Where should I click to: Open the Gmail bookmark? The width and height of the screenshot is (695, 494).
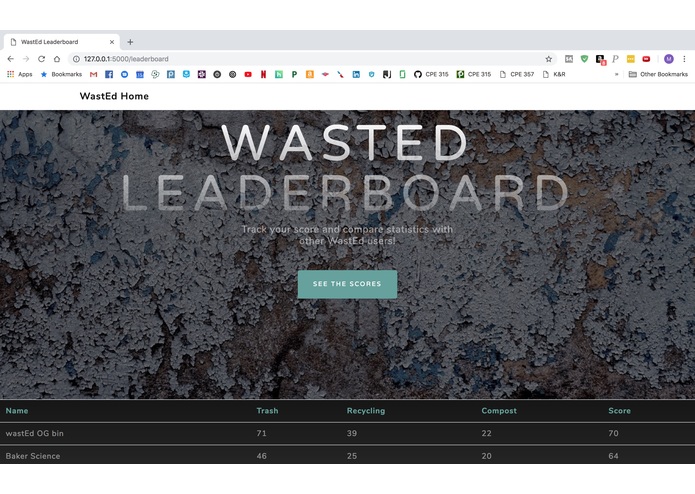click(x=94, y=74)
